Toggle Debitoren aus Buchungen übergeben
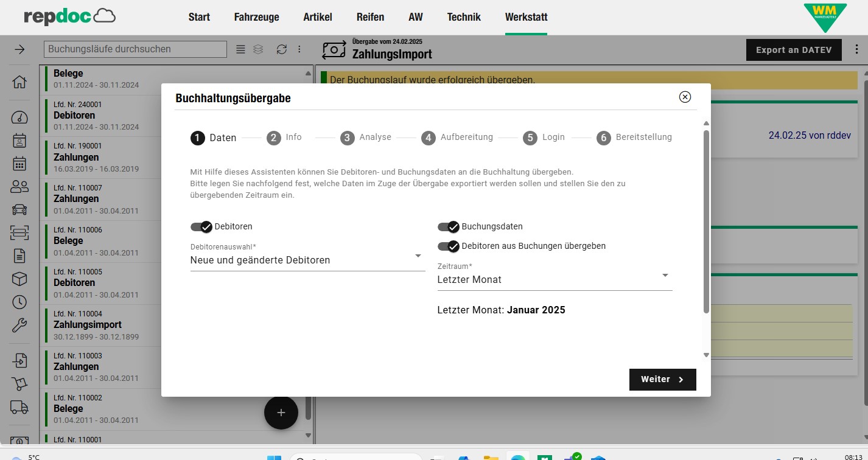 [x=448, y=246]
